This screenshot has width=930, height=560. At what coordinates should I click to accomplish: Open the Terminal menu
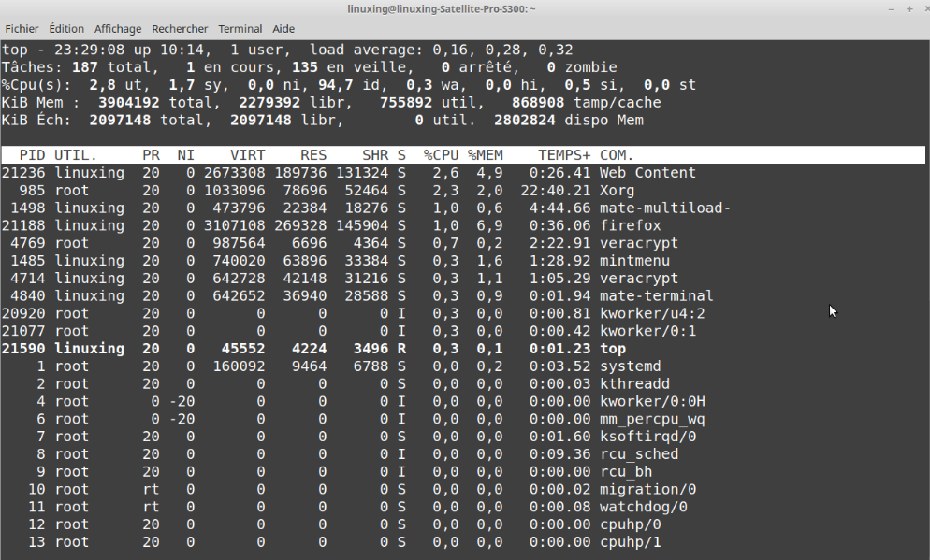tap(240, 29)
